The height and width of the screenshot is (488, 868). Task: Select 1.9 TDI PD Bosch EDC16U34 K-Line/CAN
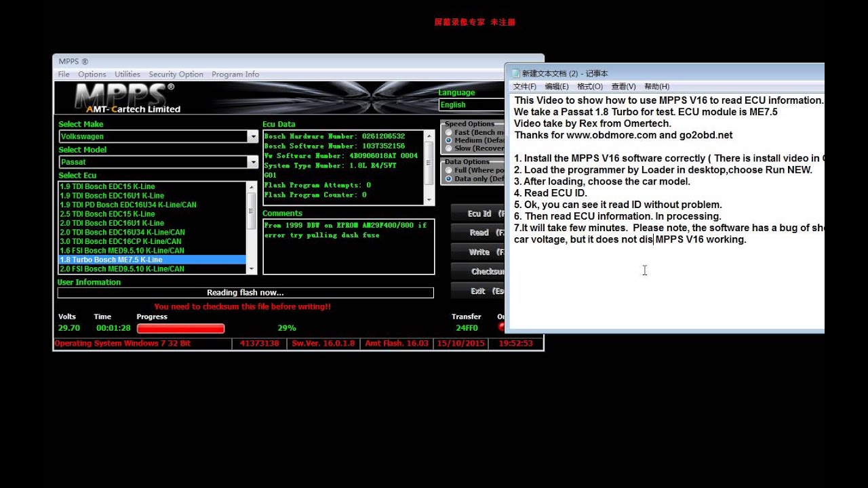127,205
